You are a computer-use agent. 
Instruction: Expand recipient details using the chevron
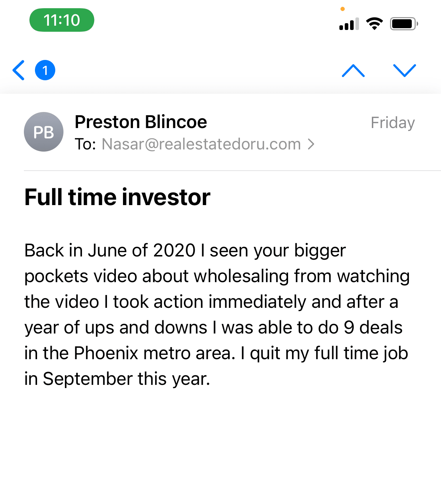[x=311, y=144]
